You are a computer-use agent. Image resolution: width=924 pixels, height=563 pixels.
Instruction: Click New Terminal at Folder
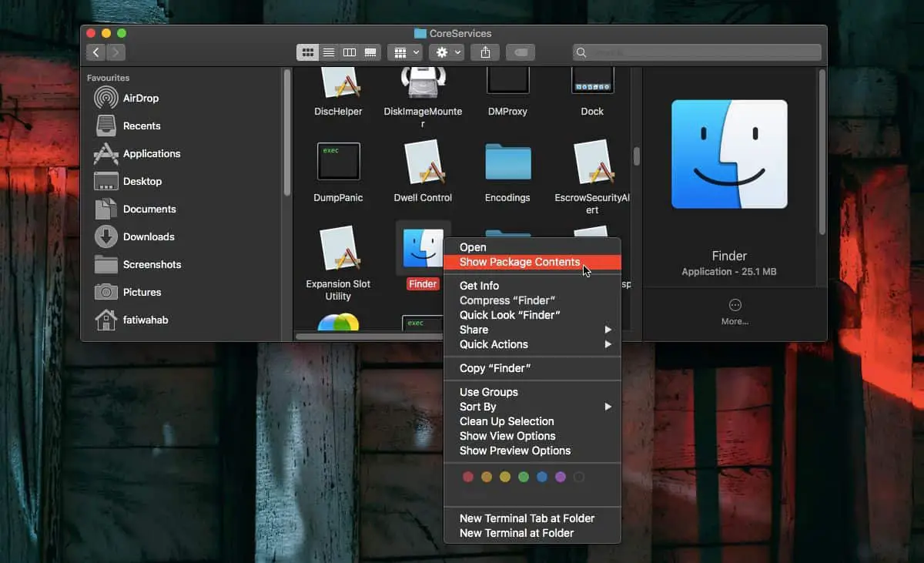[517, 533]
